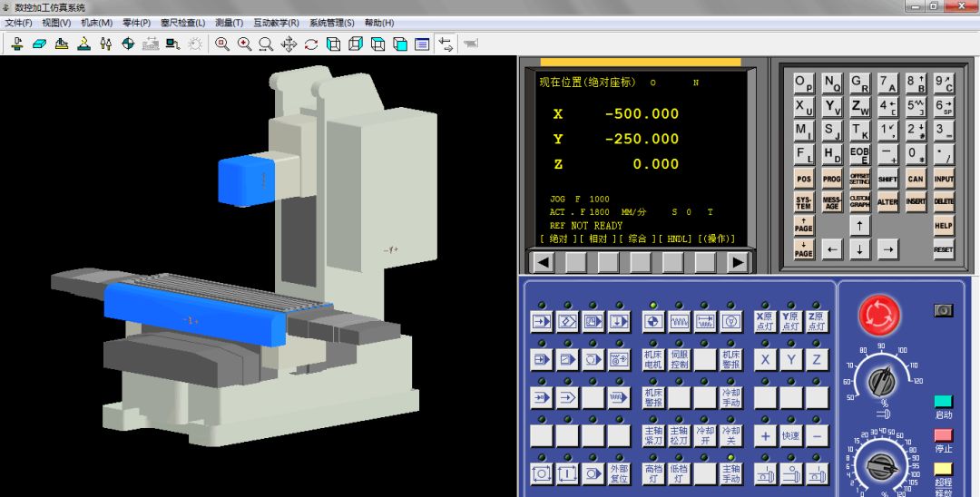Image resolution: width=980 pixels, height=497 pixels.
Task: Select the dynamic zoom magnifier tool
Action: click(x=266, y=44)
